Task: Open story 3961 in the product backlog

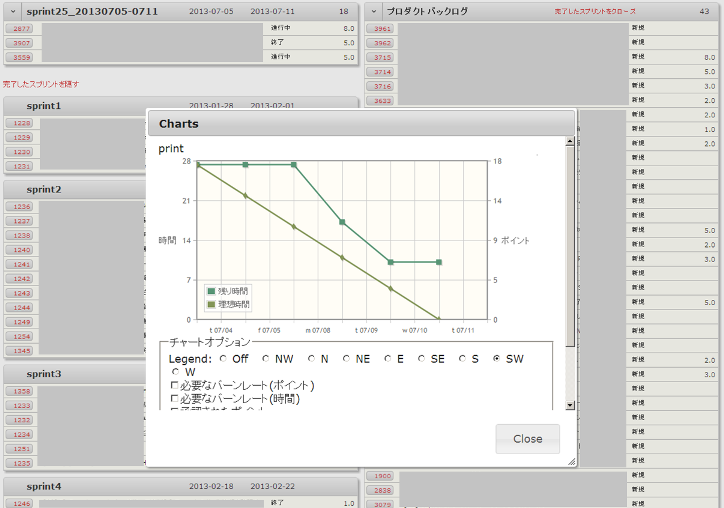Action: 382,29
